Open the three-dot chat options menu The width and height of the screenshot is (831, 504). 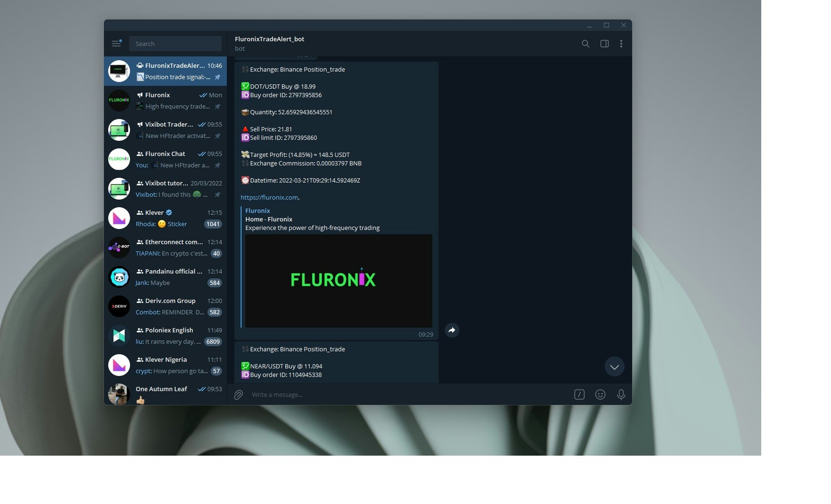[x=621, y=43]
